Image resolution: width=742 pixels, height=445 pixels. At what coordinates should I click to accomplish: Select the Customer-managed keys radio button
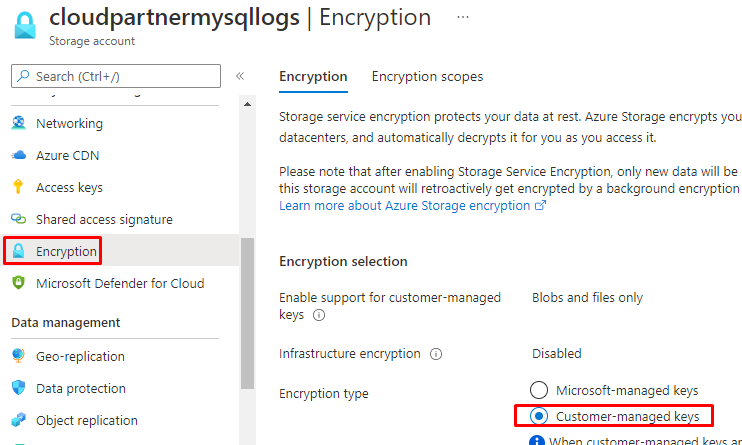pos(539,415)
